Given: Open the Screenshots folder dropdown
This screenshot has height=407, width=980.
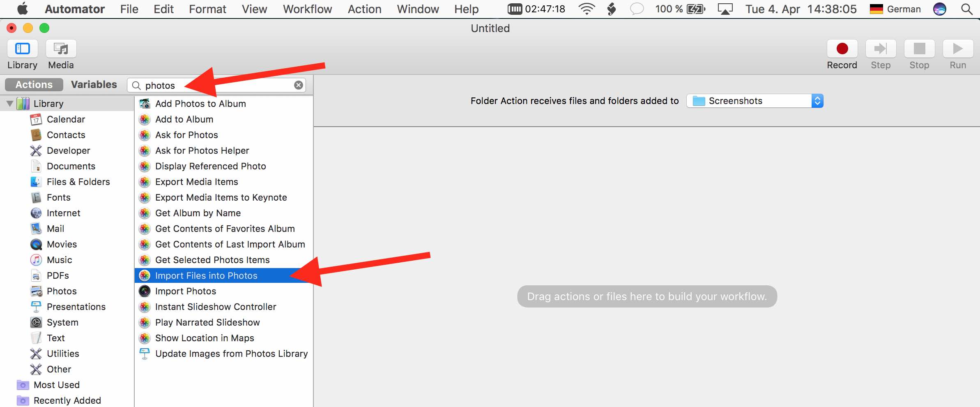Looking at the screenshot, I should click(x=755, y=101).
